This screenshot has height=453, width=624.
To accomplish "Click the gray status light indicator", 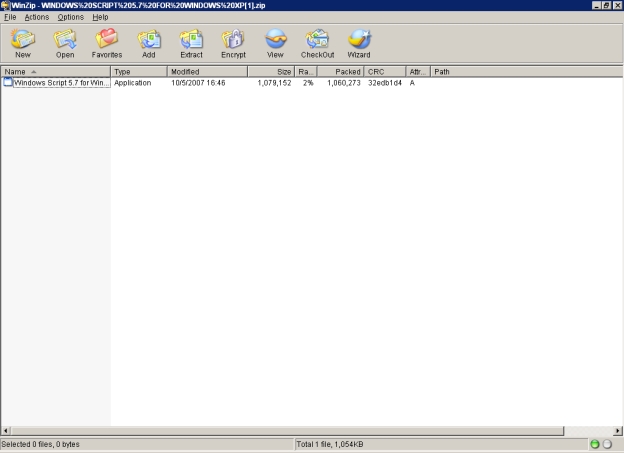I will coord(607,444).
